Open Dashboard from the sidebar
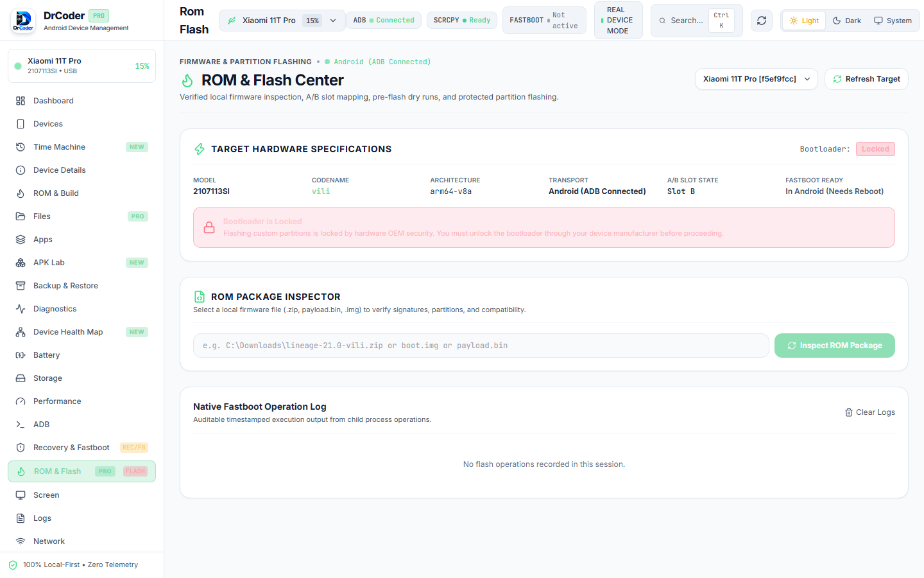The height and width of the screenshot is (578, 924). point(81,101)
